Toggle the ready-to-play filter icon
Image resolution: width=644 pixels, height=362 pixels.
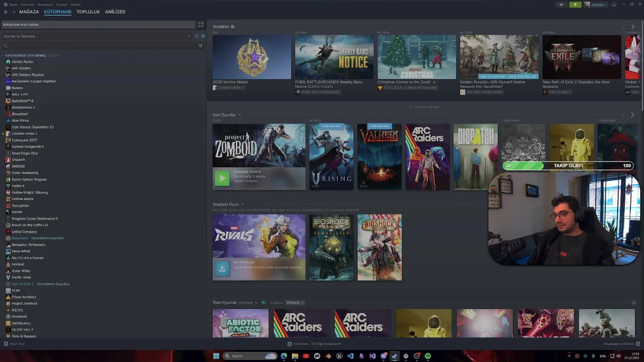tap(203, 36)
